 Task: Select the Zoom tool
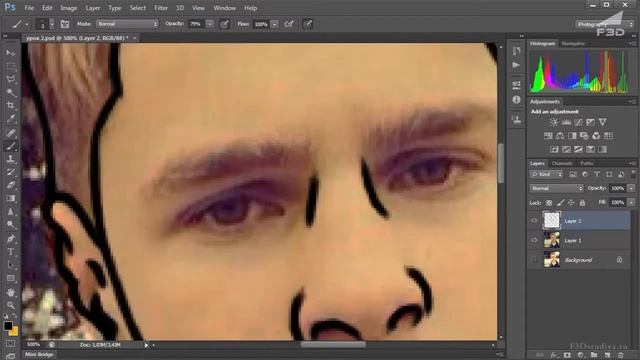pos(11,305)
